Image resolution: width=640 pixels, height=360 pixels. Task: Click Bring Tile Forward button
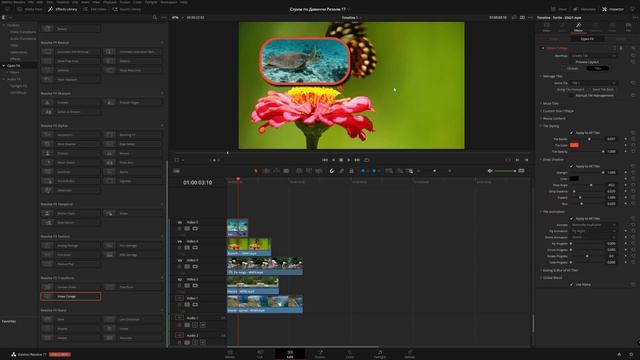[571, 89]
